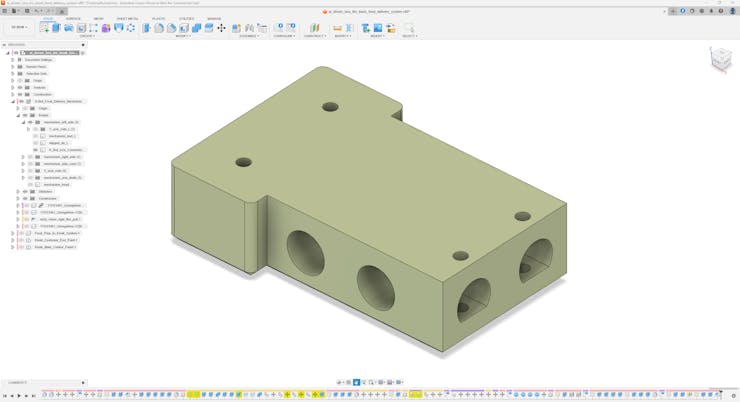The image size is (740, 402).
Task: Collapse the Bodies folder
Action: tap(18, 115)
